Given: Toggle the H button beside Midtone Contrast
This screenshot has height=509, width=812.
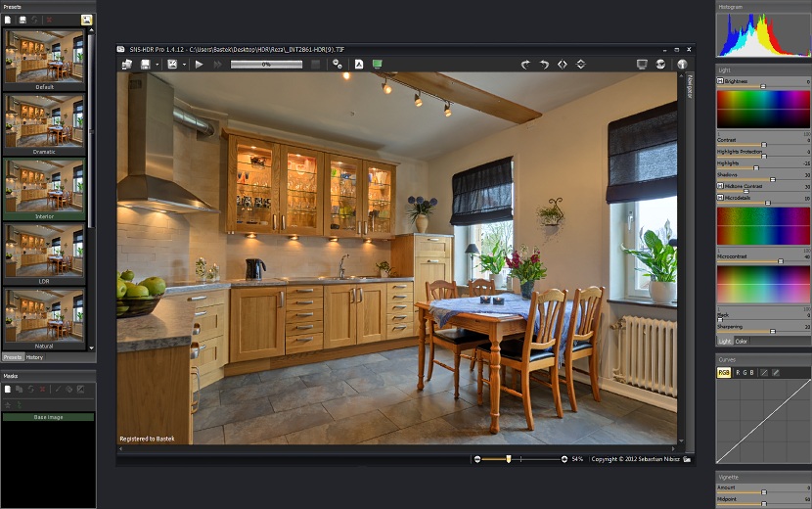Looking at the screenshot, I should (x=720, y=186).
